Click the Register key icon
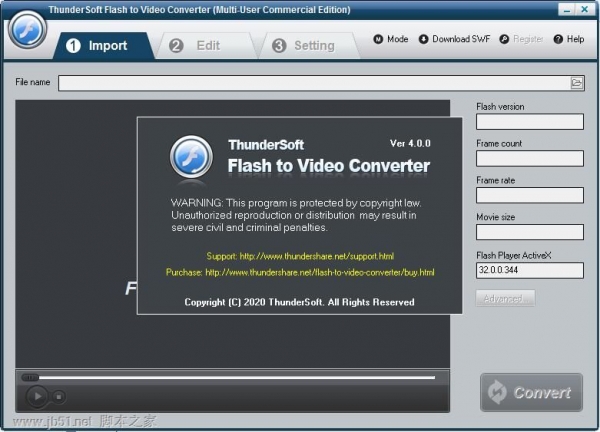 (x=504, y=39)
